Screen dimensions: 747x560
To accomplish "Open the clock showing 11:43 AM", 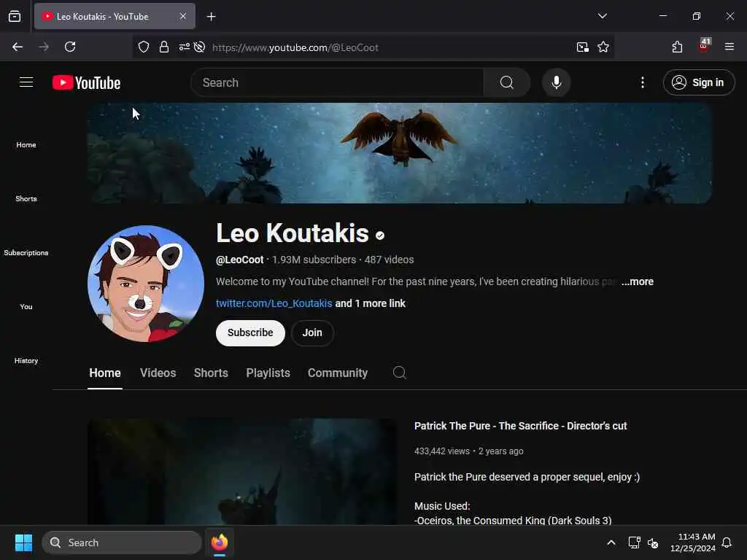I will click(x=693, y=542).
